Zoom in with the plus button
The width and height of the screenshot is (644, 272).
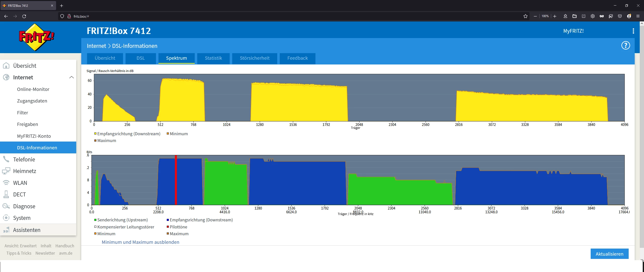[555, 16]
